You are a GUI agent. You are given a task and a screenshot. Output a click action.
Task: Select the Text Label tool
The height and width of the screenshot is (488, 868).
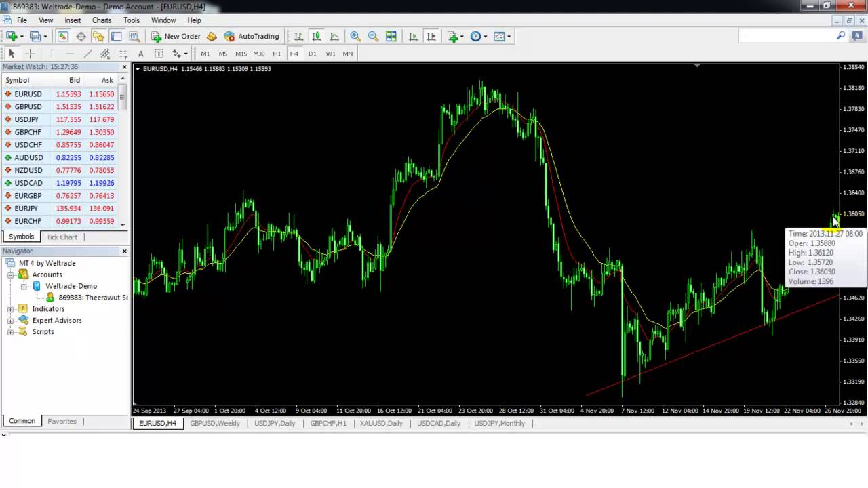pos(158,54)
